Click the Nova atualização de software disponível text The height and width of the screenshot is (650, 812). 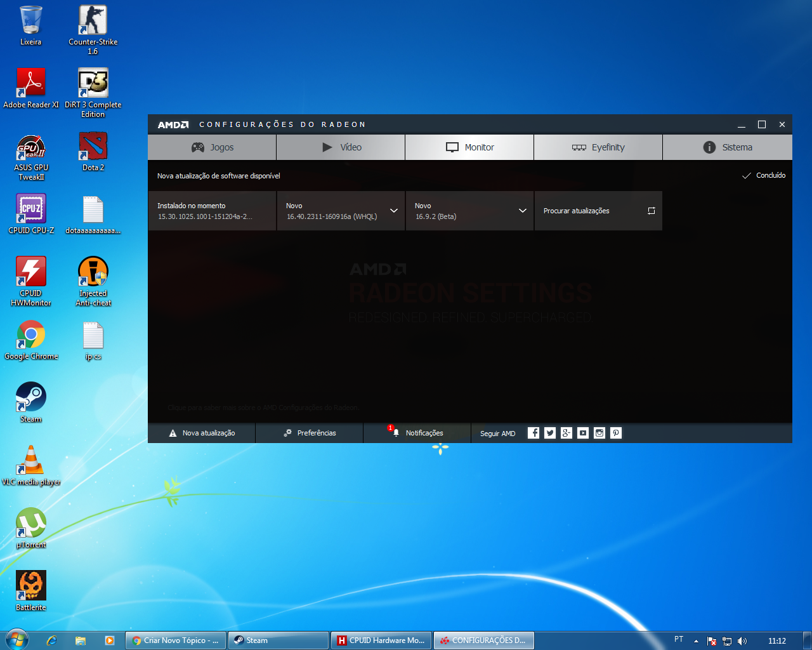point(218,176)
